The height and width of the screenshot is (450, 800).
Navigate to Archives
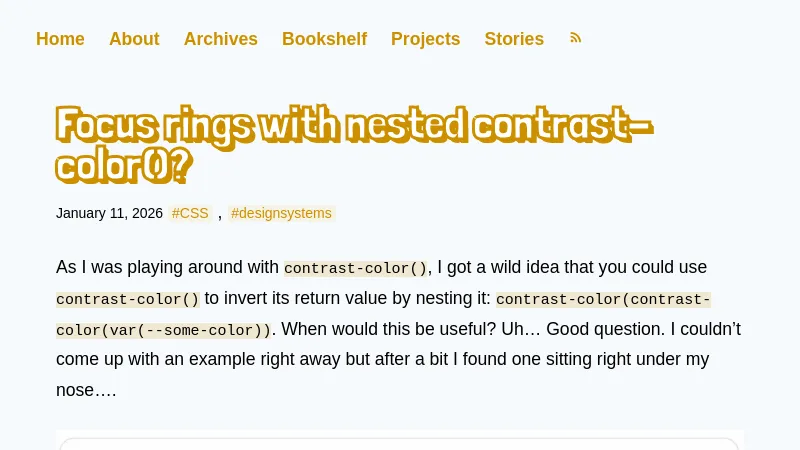tap(221, 39)
